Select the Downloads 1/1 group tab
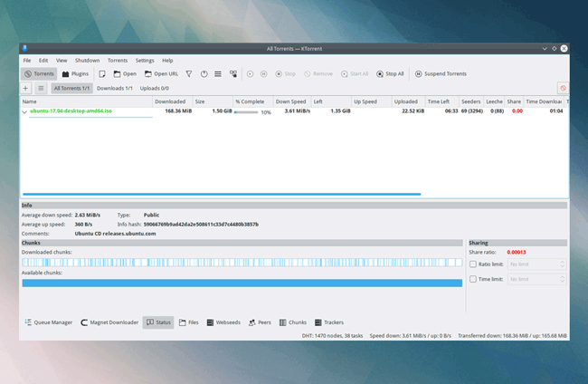588x384 pixels. [115, 88]
